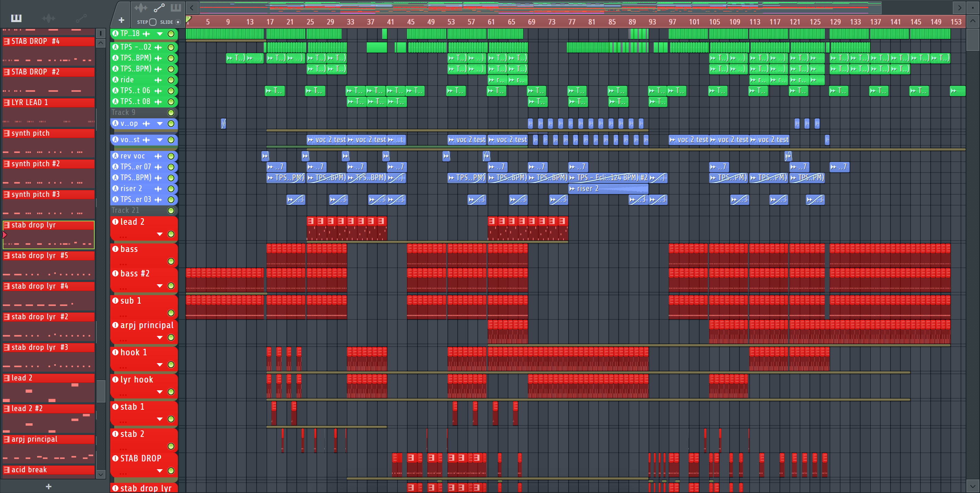980x493 pixels.
Task: Click playlist vertical scroll down arrow
Action: pyautogui.click(x=973, y=486)
